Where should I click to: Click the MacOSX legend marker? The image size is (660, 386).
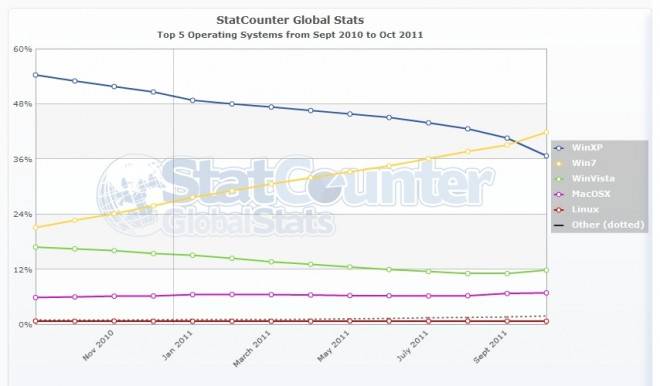(x=559, y=194)
